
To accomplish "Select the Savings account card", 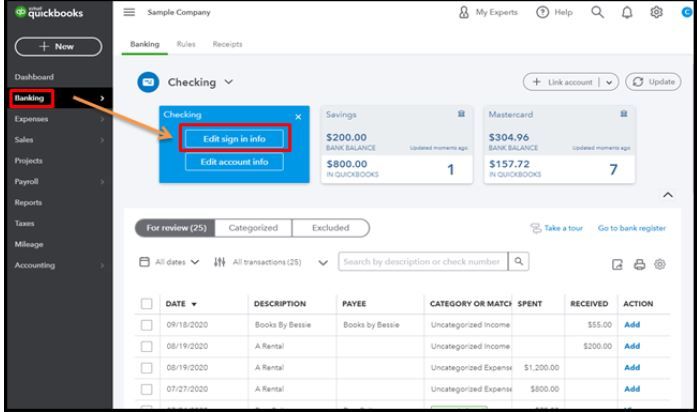I will pos(397,144).
